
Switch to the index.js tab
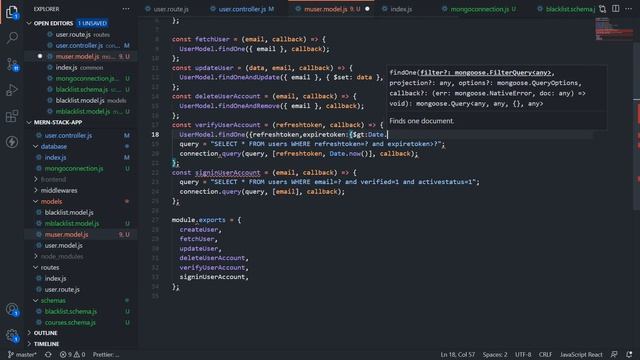pos(401,9)
